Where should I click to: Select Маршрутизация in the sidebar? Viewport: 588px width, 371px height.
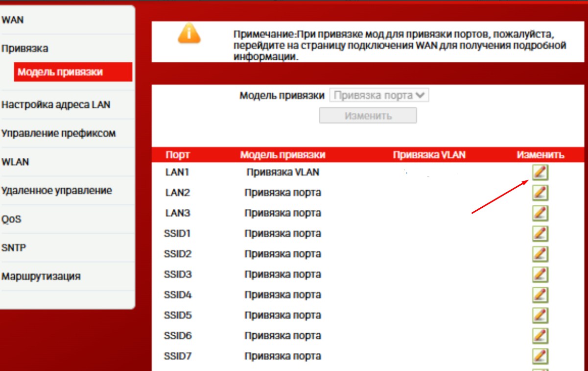click(41, 276)
